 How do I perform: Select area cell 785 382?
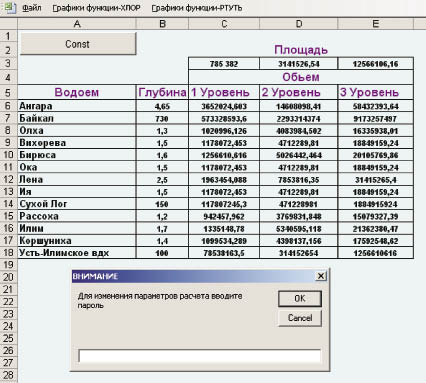[224, 64]
